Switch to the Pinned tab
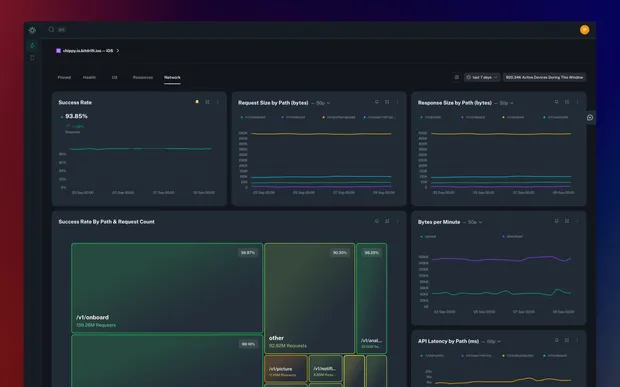Viewport: 620px width, 387px height. (x=64, y=77)
